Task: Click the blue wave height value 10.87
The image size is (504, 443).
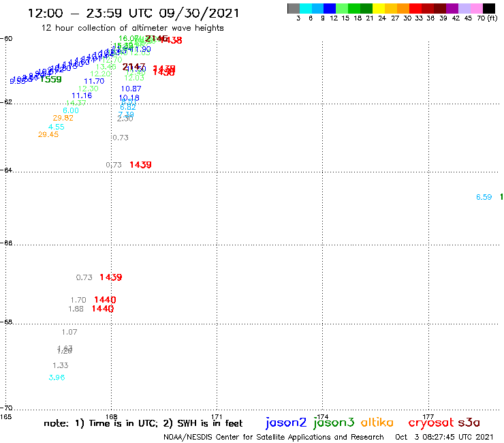Action: [x=131, y=89]
